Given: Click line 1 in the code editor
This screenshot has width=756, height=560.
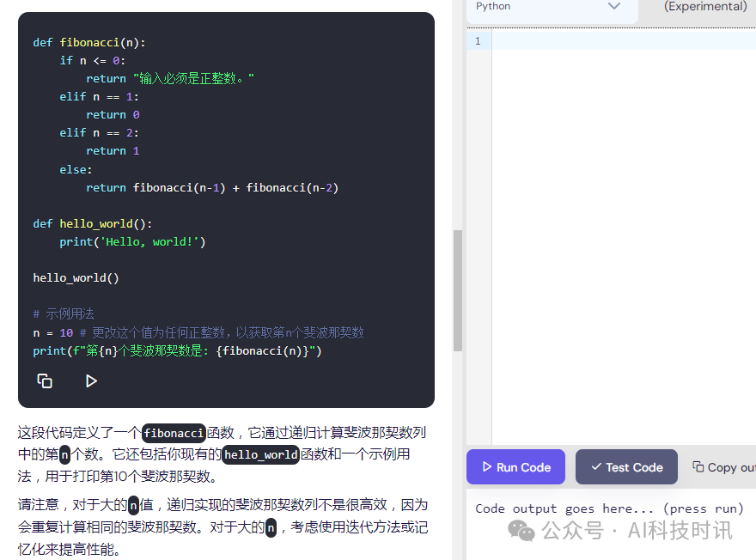Looking at the screenshot, I should (478, 40).
